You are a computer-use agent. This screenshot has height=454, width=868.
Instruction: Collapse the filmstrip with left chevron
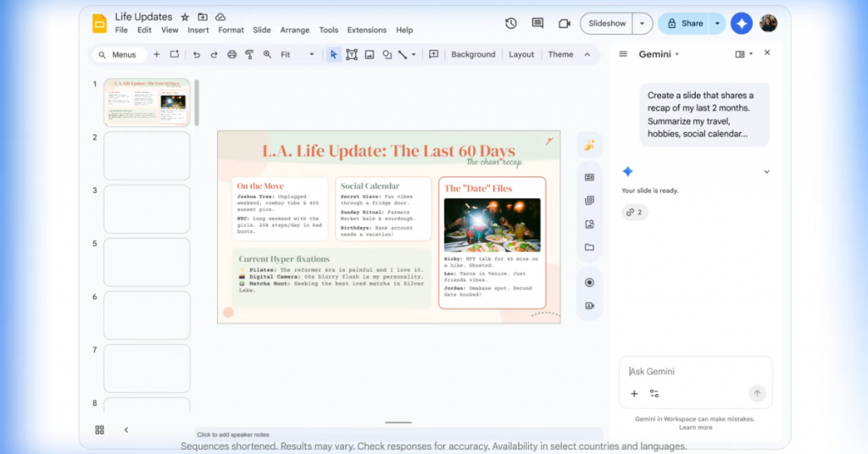coord(126,429)
